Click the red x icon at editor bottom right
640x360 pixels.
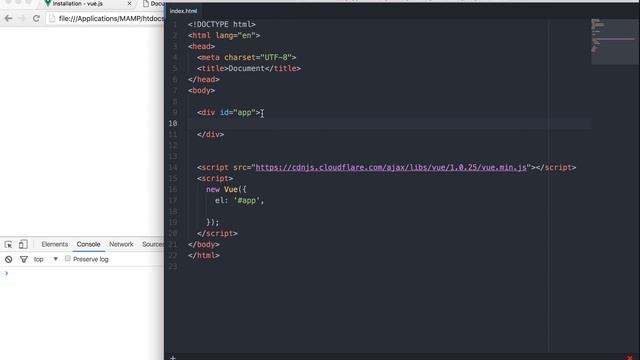pos(630,358)
